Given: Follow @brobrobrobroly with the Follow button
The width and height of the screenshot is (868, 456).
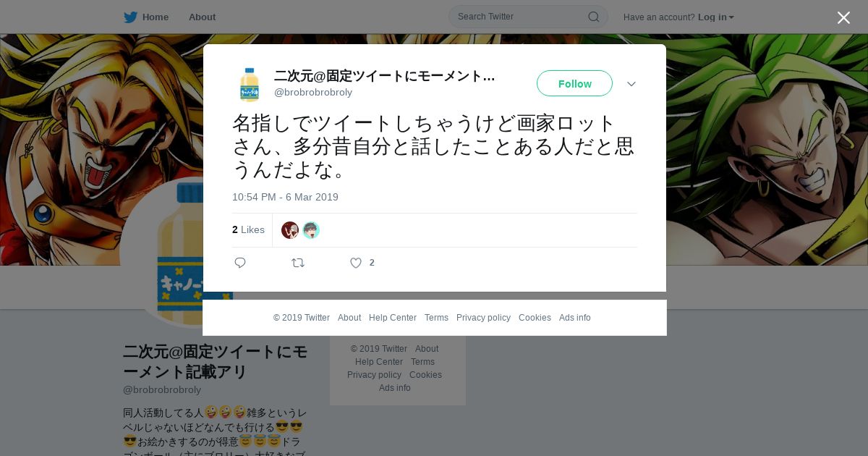Looking at the screenshot, I should pos(574,83).
